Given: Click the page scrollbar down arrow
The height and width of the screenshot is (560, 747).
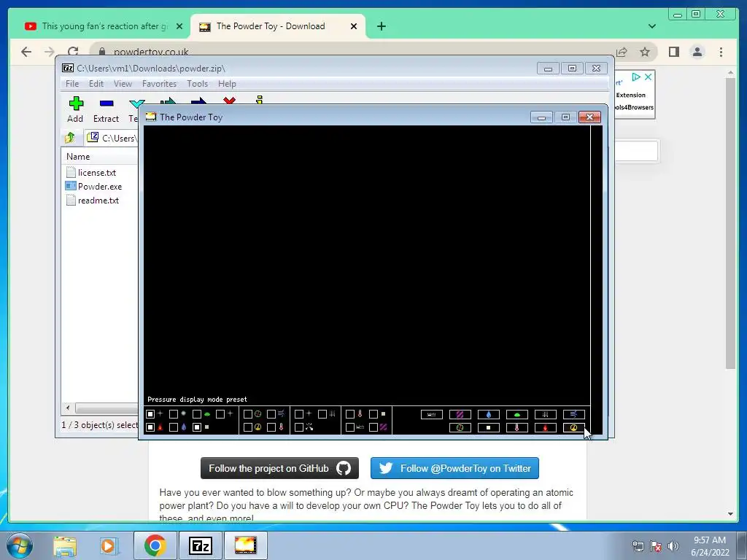Looking at the screenshot, I should coord(731,514).
